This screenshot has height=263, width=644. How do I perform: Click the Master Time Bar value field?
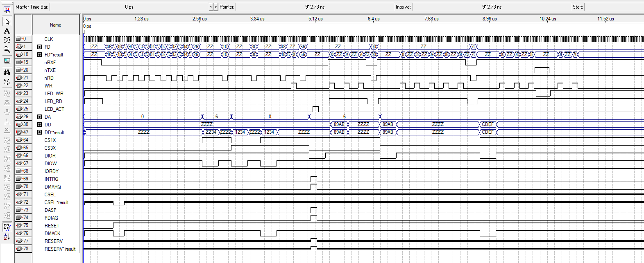tap(129, 7)
